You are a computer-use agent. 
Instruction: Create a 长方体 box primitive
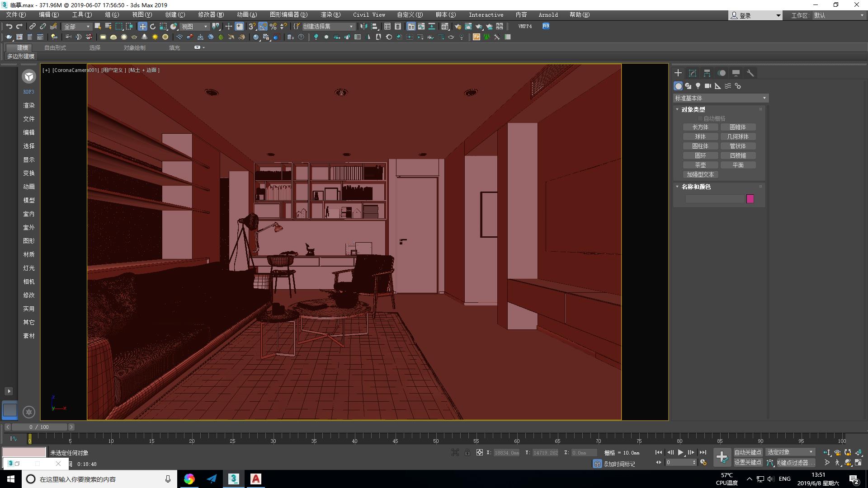pos(700,127)
